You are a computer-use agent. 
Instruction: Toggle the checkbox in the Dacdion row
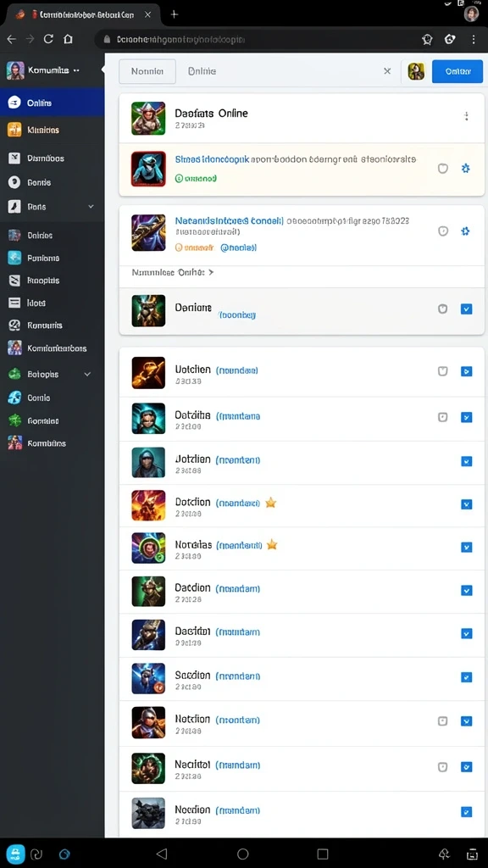pos(467,591)
